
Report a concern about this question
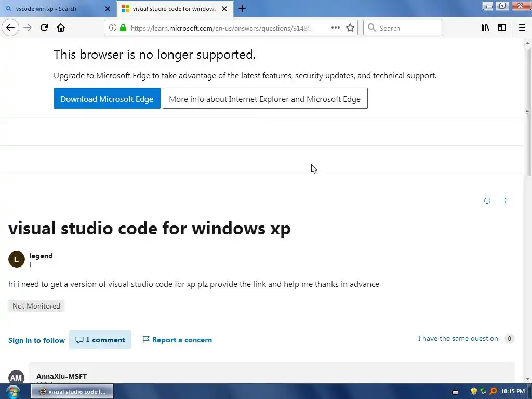click(x=178, y=340)
